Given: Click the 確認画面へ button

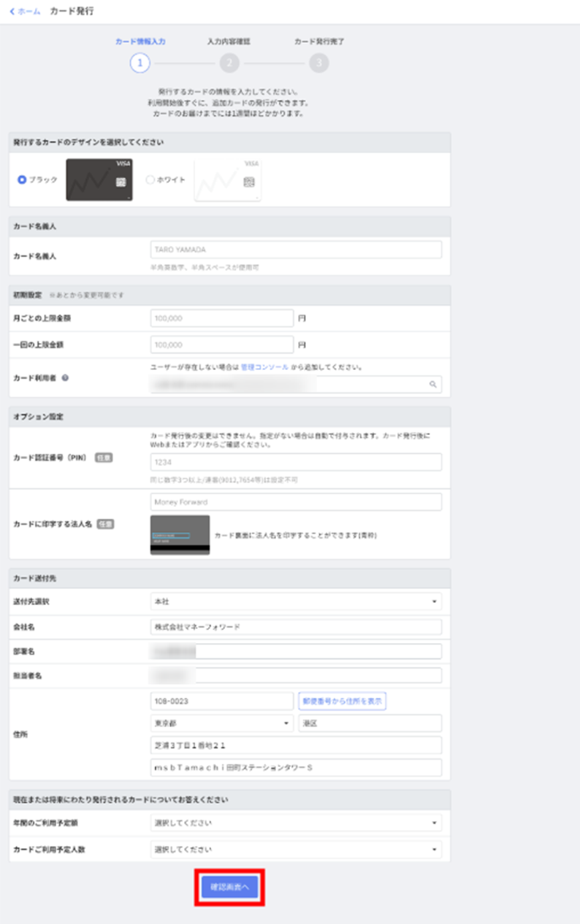Looking at the screenshot, I should (x=229, y=887).
